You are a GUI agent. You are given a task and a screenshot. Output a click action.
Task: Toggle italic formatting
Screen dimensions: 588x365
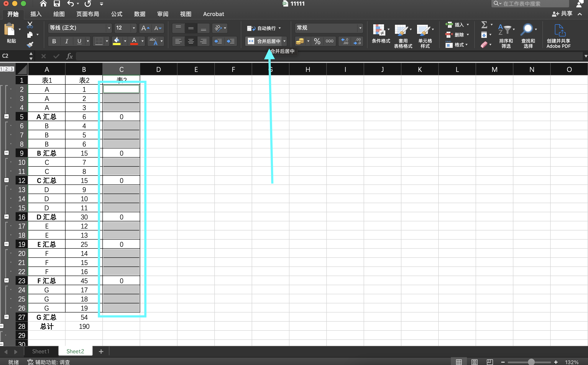[x=66, y=41]
